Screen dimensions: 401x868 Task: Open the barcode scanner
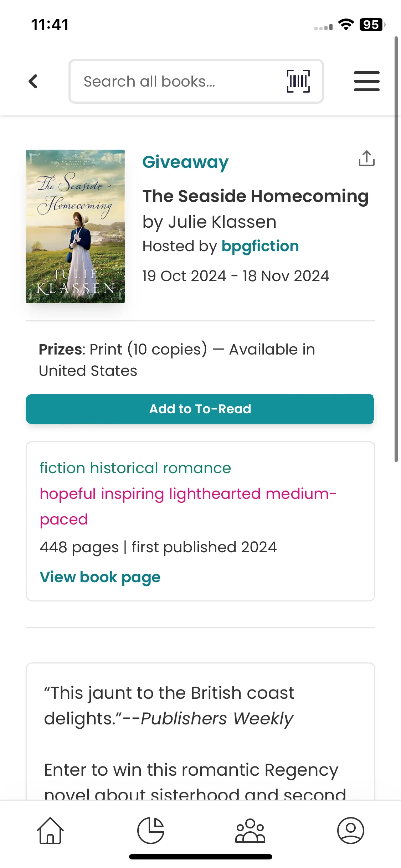tap(298, 81)
